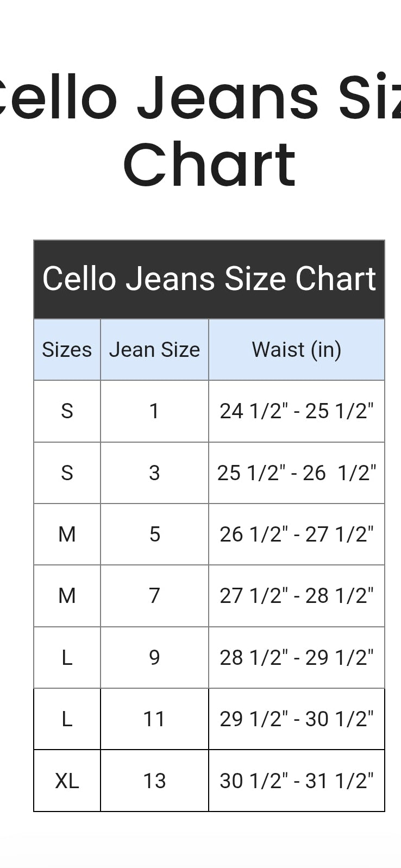Click jean size 9 cell
The height and width of the screenshot is (868, 401).
tap(155, 658)
